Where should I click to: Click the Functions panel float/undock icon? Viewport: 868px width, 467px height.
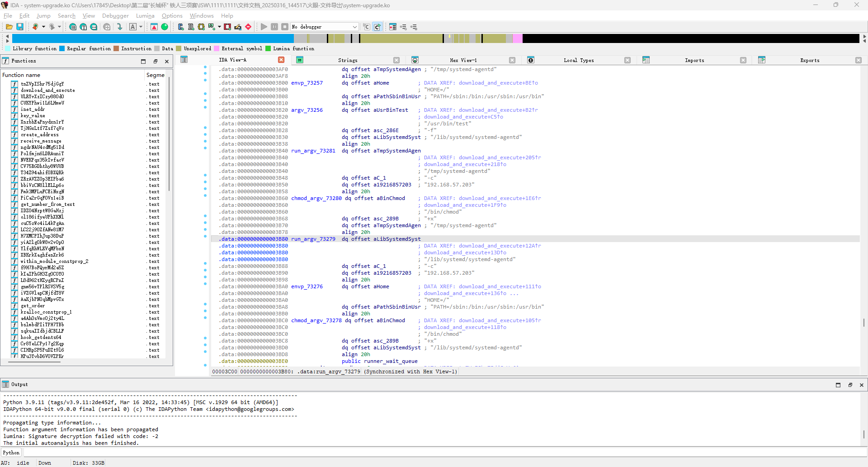click(155, 61)
